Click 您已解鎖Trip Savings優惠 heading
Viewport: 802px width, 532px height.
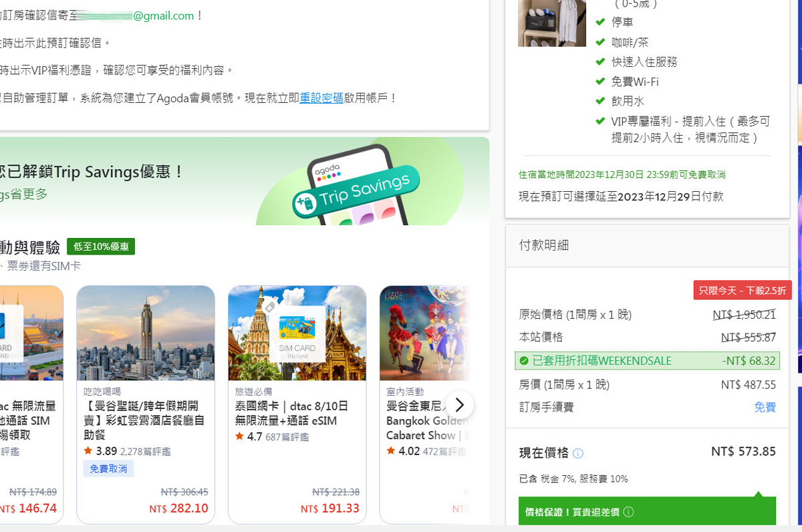point(92,171)
